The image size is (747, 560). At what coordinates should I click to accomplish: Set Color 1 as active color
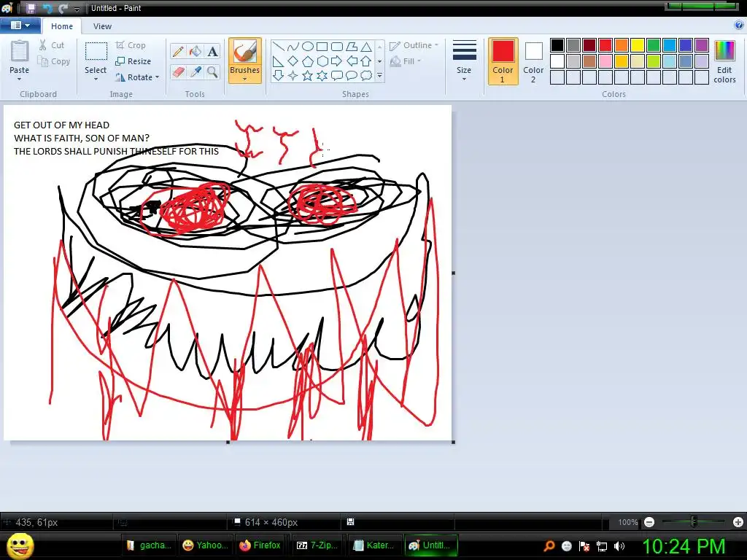pos(503,61)
